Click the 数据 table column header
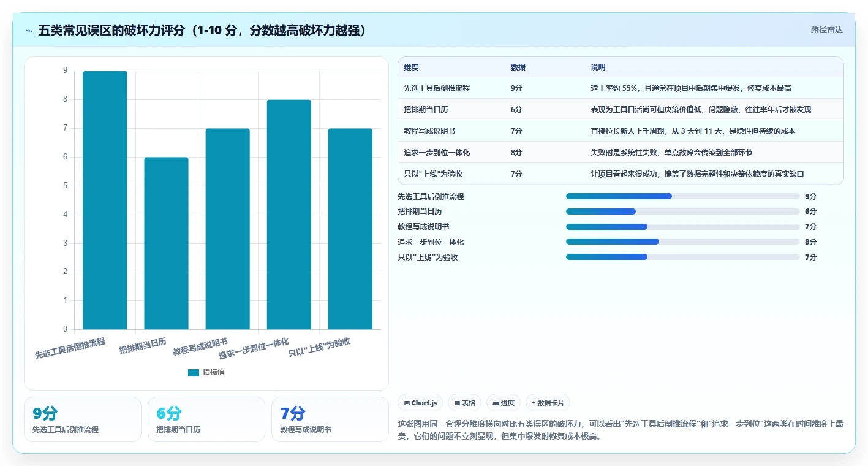Image resolution: width=868 pixels, height=466 pixels. pos(518,67)
